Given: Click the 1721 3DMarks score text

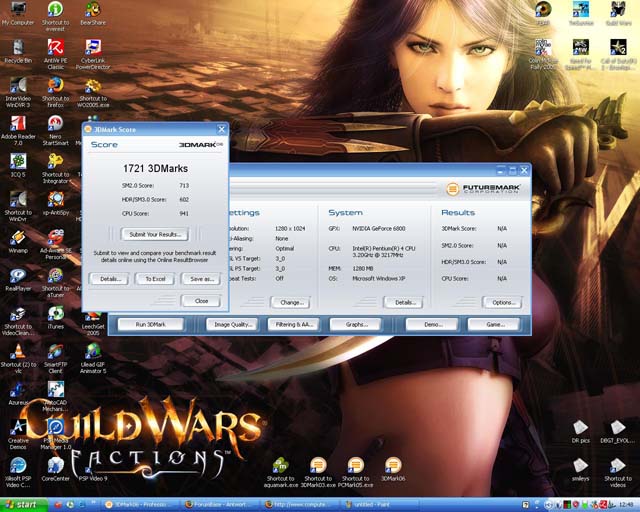Looking at the screenshot, I should [x=155, y=169].
